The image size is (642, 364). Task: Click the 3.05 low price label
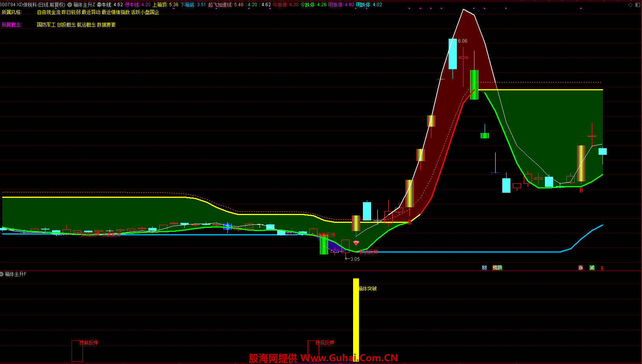(x=355, y=259)
